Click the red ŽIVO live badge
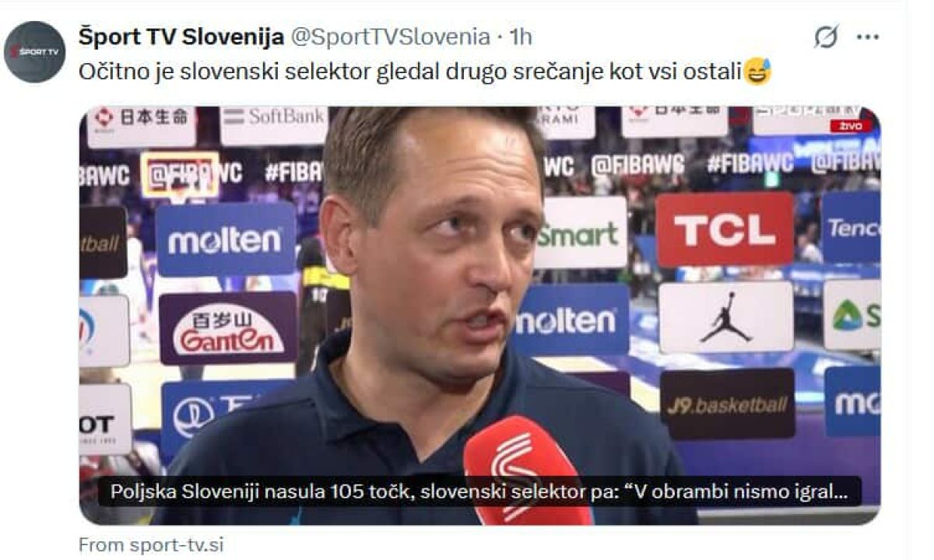This screenshot has width=934, height=560. [x=850, y=126]
